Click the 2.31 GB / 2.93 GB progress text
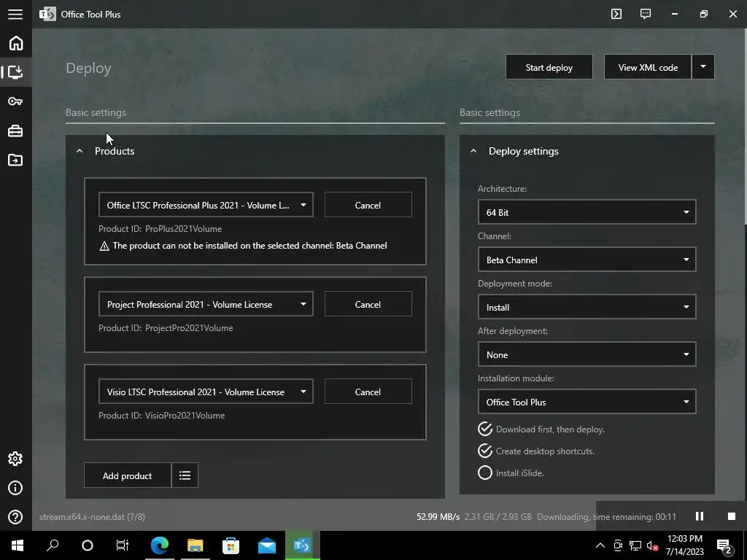747x560 pixels. coord(498,517)
